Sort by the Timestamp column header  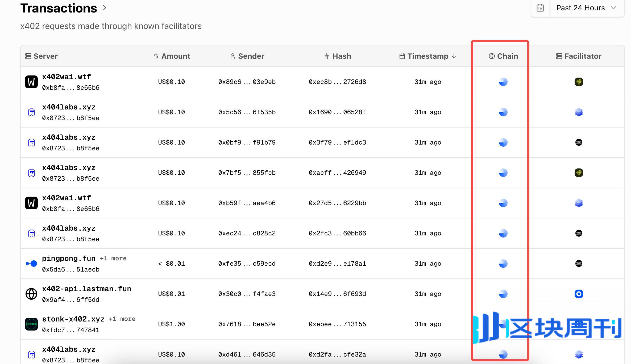pyautogui.click(x=428, y=56)
